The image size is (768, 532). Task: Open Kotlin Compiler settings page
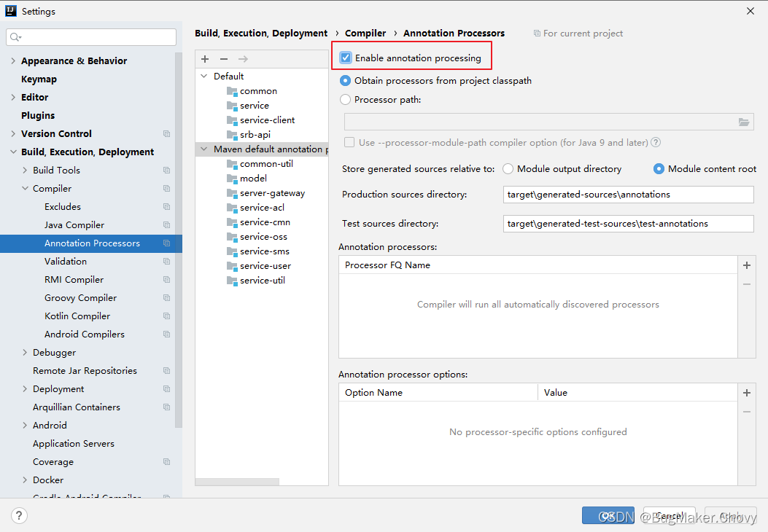tap(77, 316)
